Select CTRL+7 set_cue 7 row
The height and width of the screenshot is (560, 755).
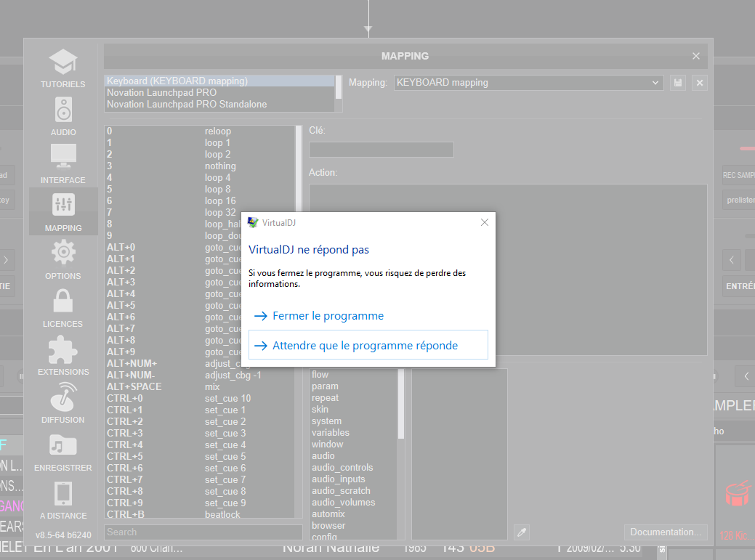tap(200, 479)
